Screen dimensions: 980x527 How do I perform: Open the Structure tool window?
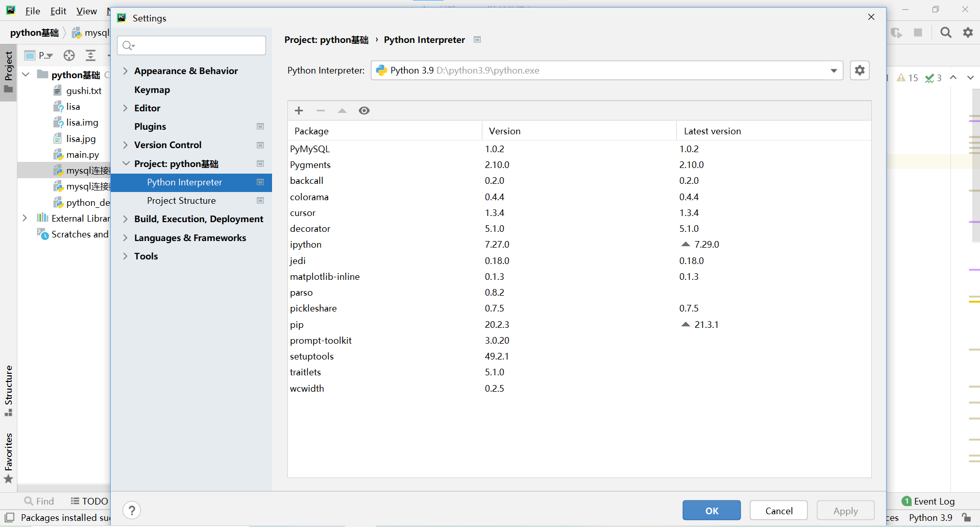pyautogui.click(x=9, y=391)
